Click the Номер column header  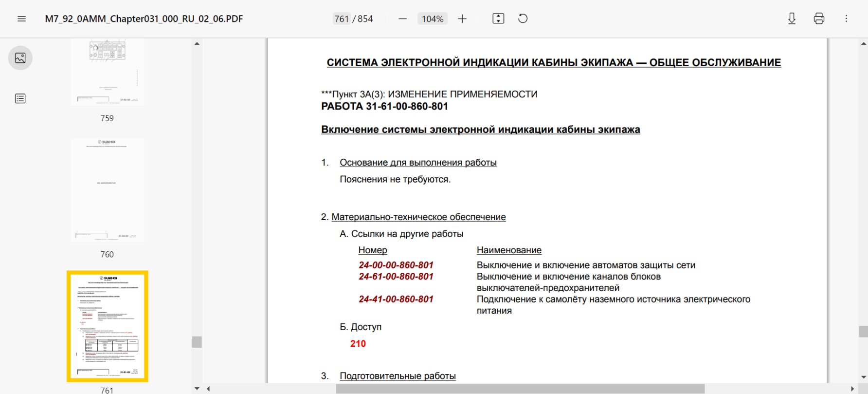point(373,250)
